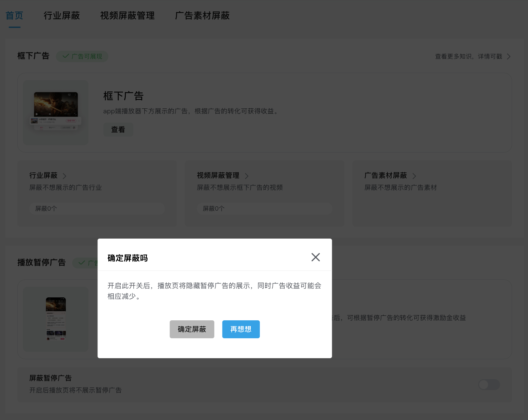Open the 行业屏蔽 tab

click(62, 16)
